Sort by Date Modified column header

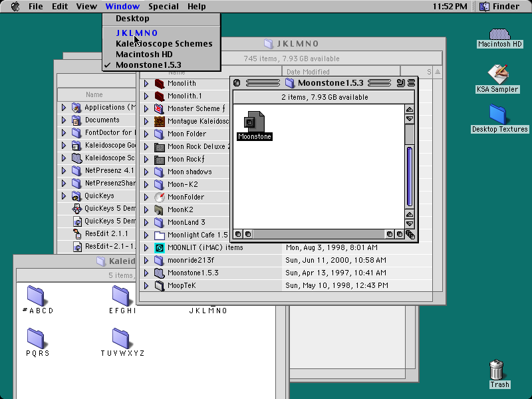tap(341, 72)
